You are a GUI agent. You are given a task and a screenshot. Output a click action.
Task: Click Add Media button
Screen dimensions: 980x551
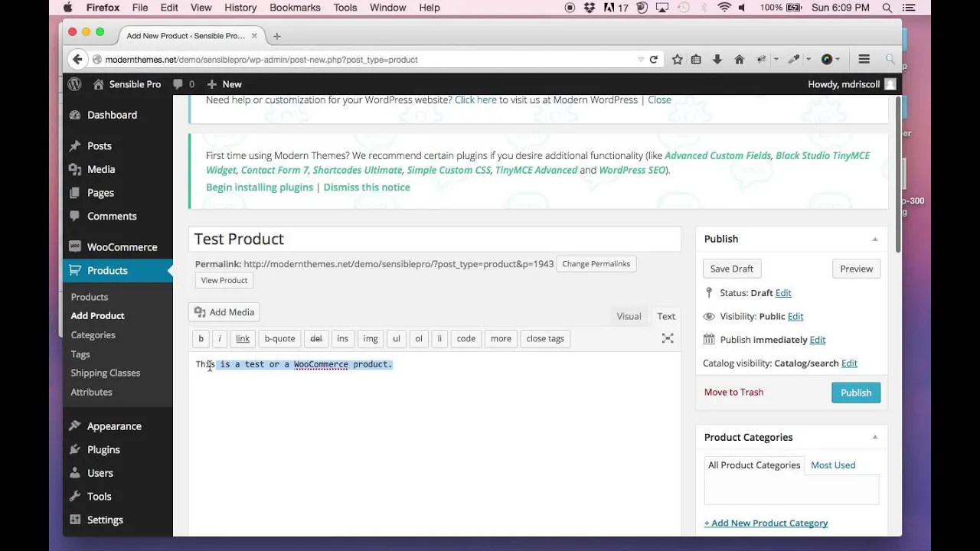tap(224, 312)
